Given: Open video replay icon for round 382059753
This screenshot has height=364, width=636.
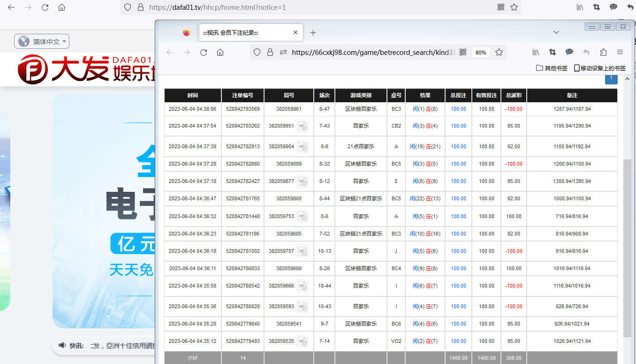Looking at the screenshot, I should pyautogui.click(x=303, y=217).
